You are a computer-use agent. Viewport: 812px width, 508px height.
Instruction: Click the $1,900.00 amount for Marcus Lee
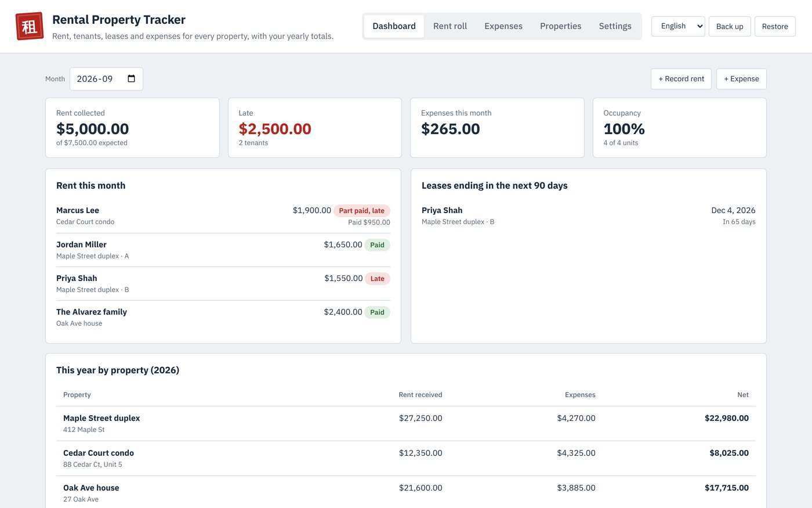pos(312,210)
